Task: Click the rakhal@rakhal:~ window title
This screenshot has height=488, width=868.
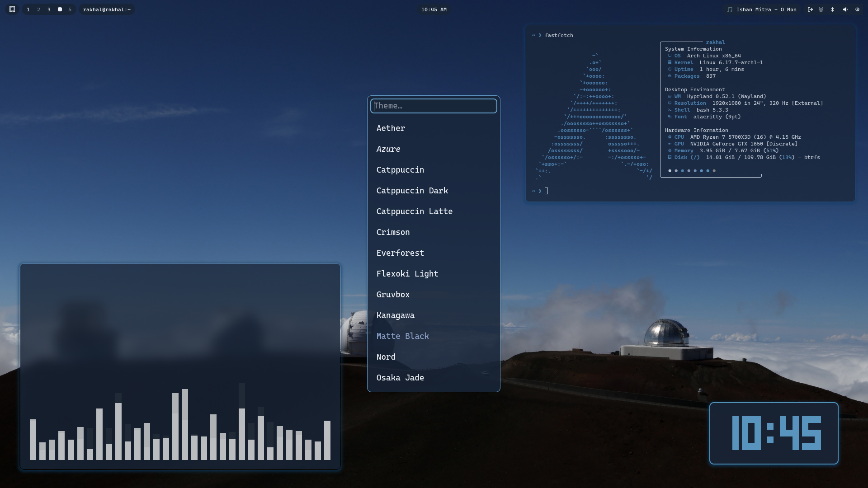Action: click(x=107, y=9)
